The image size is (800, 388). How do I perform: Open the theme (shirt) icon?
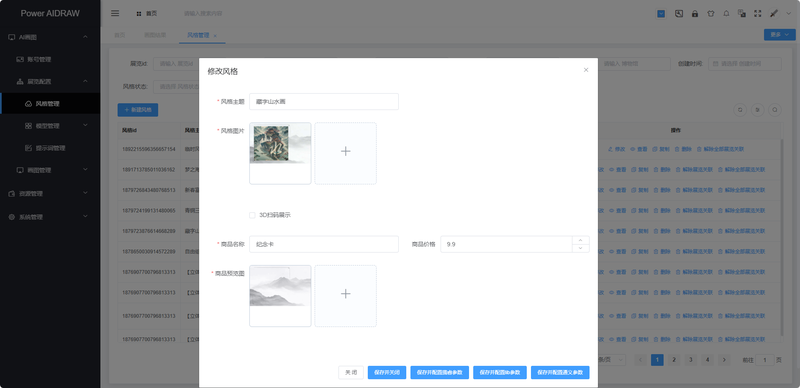coord(711,14)
